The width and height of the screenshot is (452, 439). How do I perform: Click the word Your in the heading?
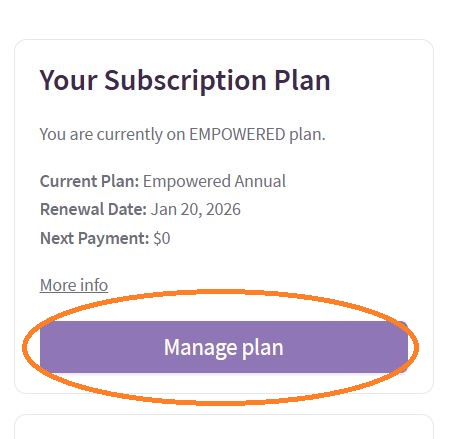pos(68,80)
